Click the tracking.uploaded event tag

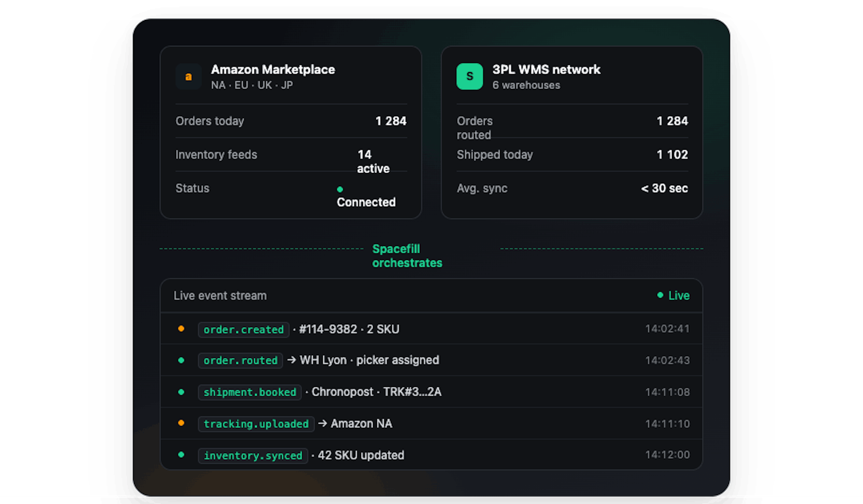(256, 424)
